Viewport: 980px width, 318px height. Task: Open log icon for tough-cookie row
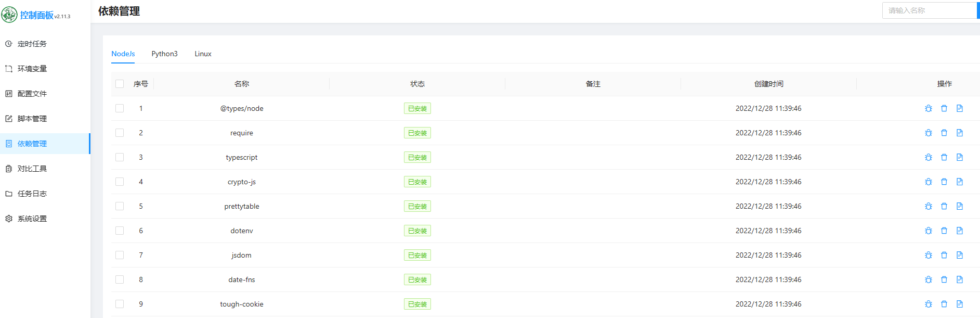(960, 304)
